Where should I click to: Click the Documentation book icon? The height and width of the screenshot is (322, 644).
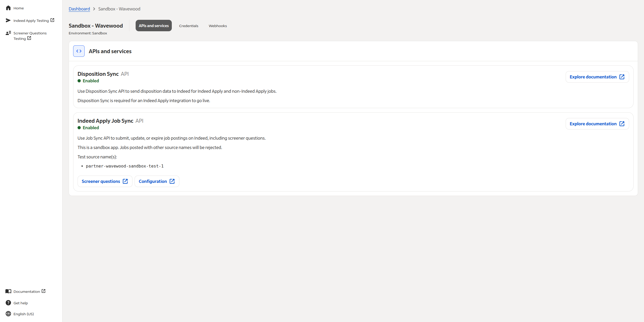coord(8,291)
